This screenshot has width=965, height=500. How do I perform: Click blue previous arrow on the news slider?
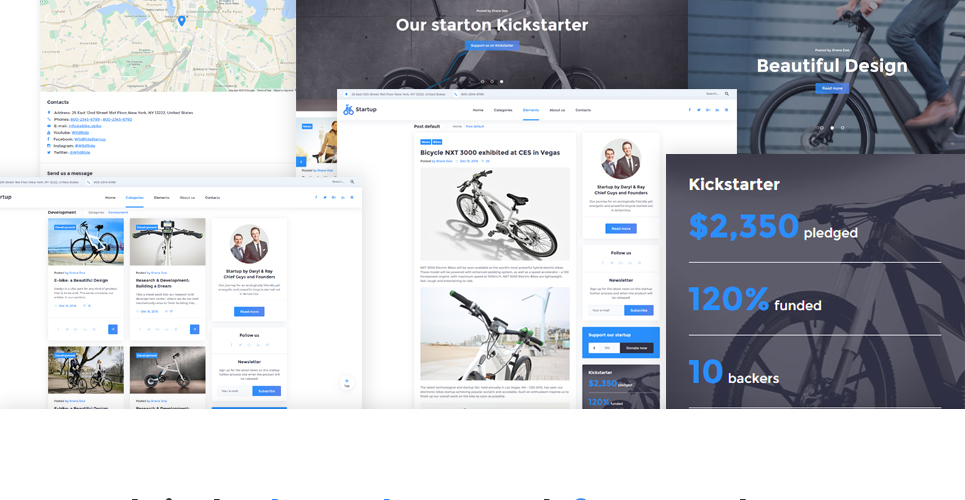pos(301,162)
